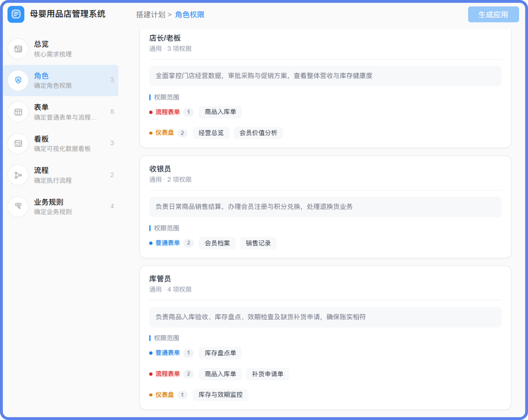The width and height of the screenshot is (528, 420).
Task: Go back to 搭建计划 breadcrumb
Action: pos(151,15)
